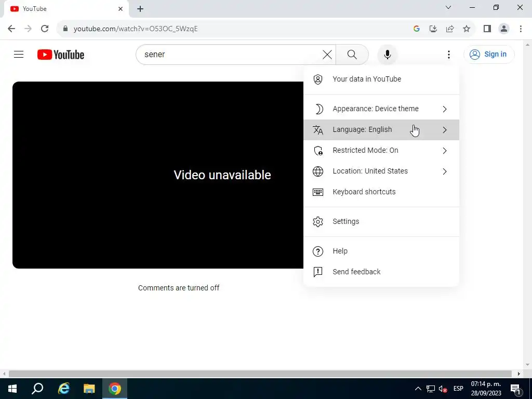Click the muted volume tray icon
The width and height of the screenshot is (532, 399).
pos(443,389)
